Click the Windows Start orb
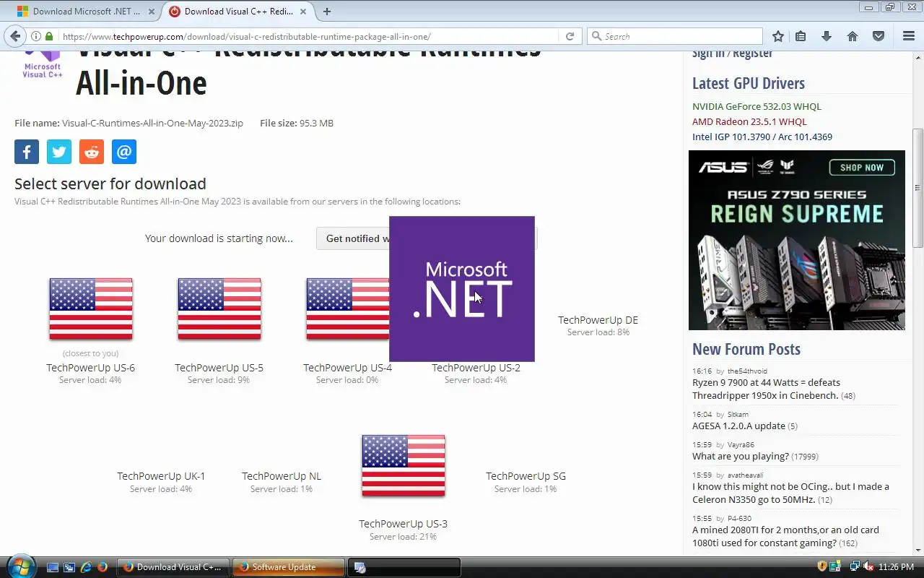Image resolution: width=924 pixels, height=578 pixels. (x=19, y=566)
